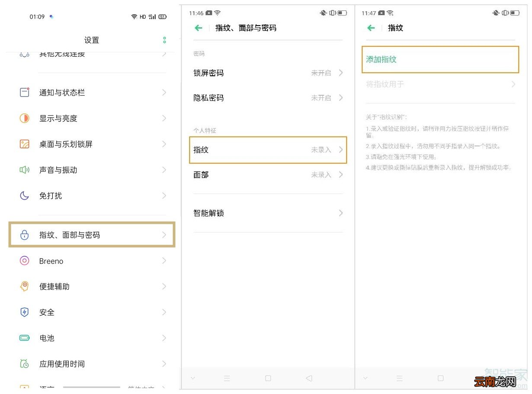Screen dimensions: 532x394
Task: Tap the Battery (电池) icon
Action: pyautogui.click(x=25, y=338)
